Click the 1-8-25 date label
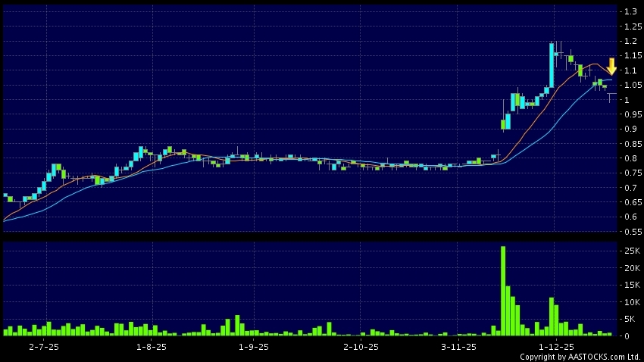The height and width of the screenshot is (362, 644). [151, 346]
